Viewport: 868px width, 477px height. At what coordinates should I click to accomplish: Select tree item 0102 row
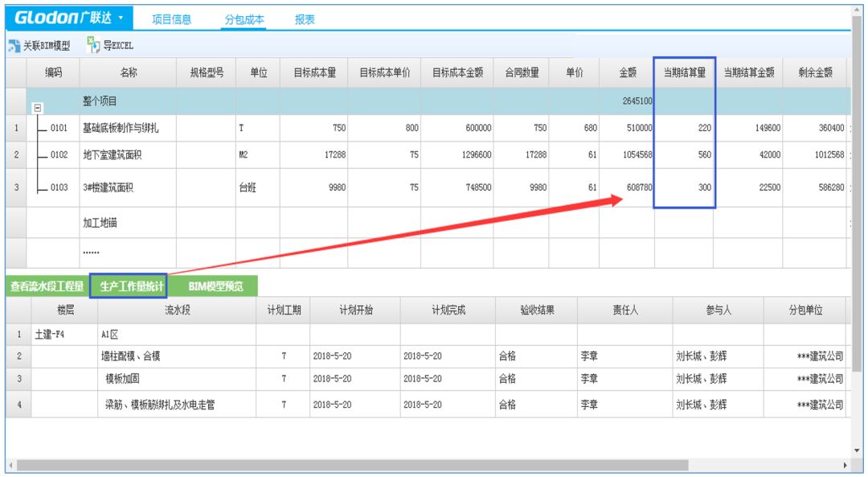[x=59, y=155]
